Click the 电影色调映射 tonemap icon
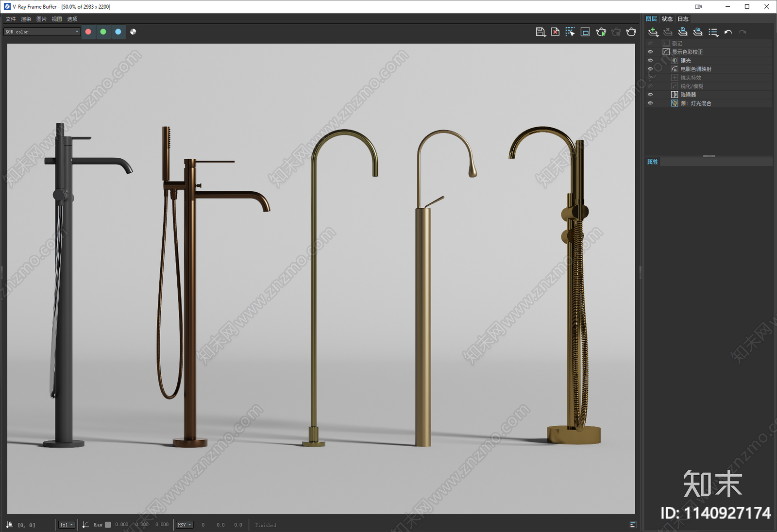The image size is (777, 532). click(675, 69)
